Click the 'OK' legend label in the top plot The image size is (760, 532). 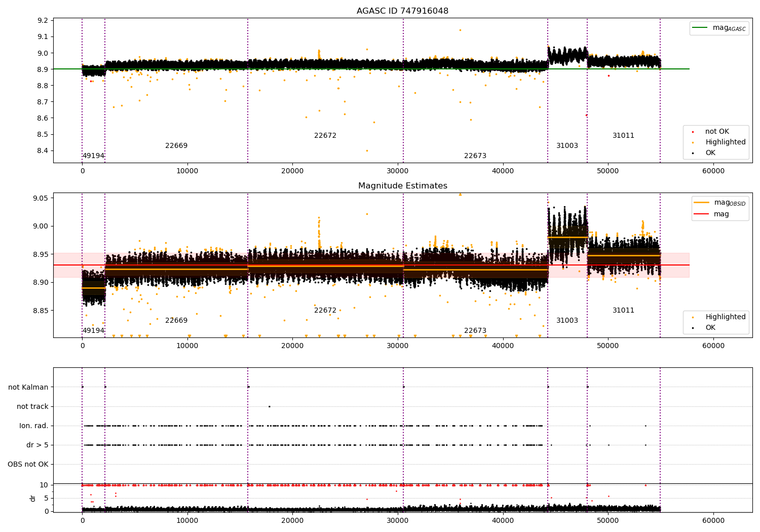coord(710,153)
